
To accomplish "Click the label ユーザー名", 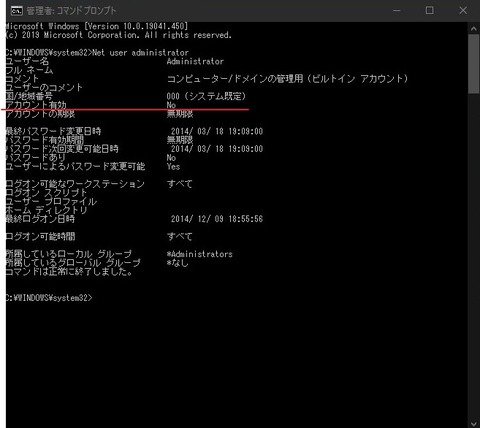I will coord(27,61).
